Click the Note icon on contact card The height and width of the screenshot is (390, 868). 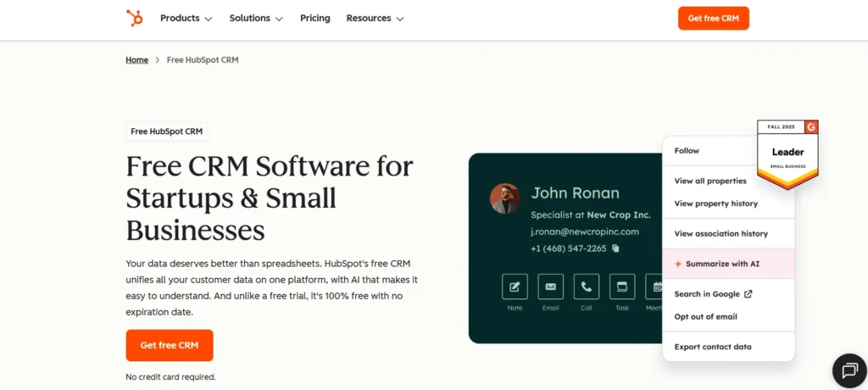point(515,287)
